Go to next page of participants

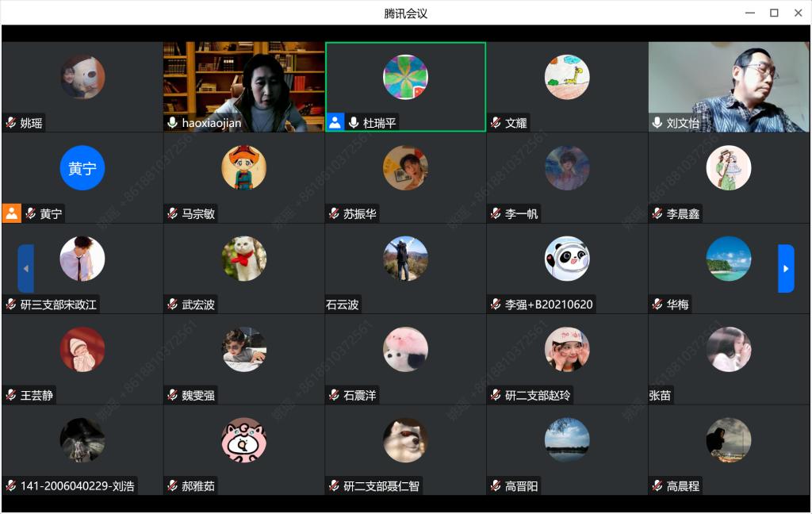coord(786,269)
